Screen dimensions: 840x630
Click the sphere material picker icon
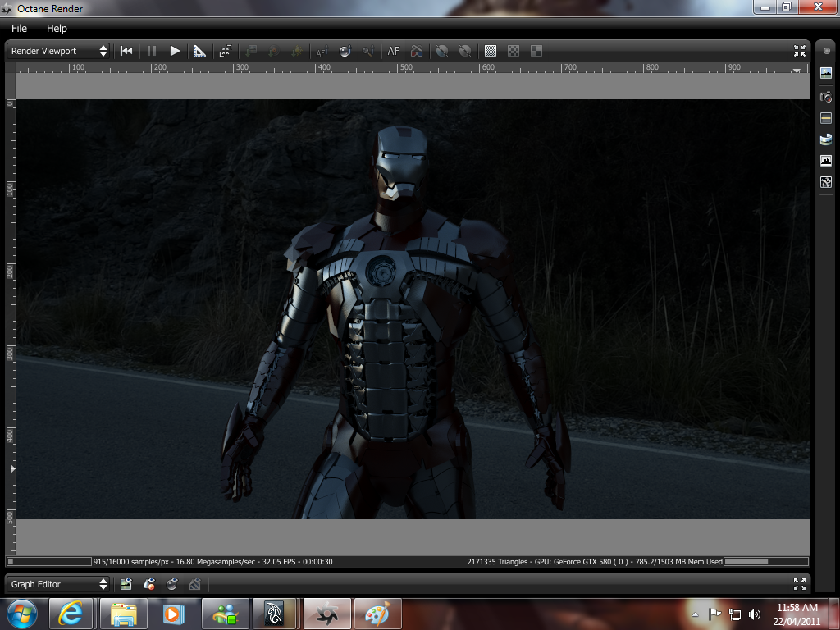[345, 51]
